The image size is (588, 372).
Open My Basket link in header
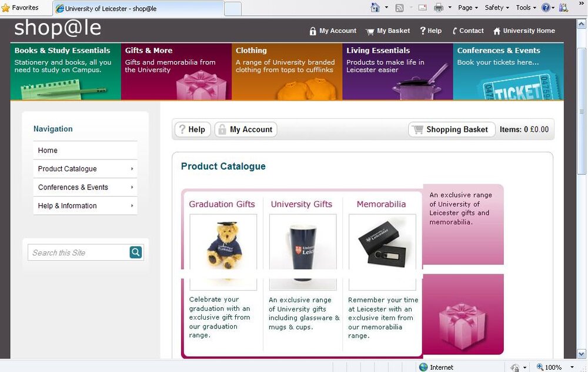point(387,31)
